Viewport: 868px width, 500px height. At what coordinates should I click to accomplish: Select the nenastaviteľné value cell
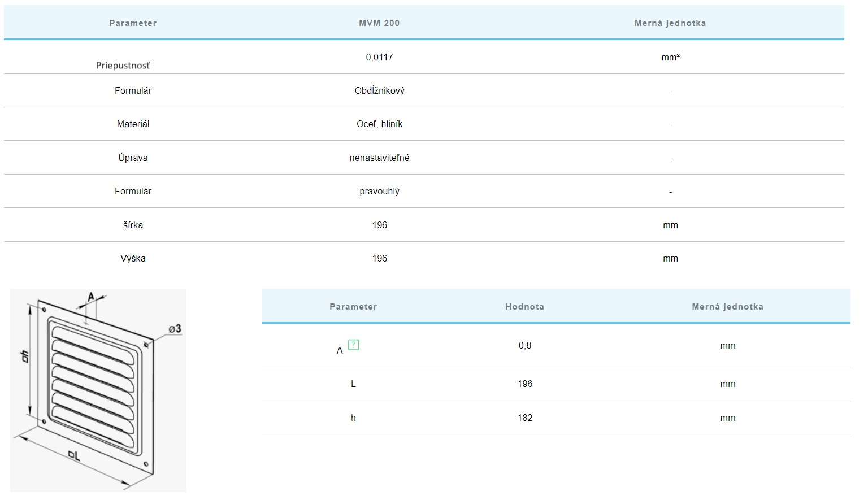tap(379, 158)
